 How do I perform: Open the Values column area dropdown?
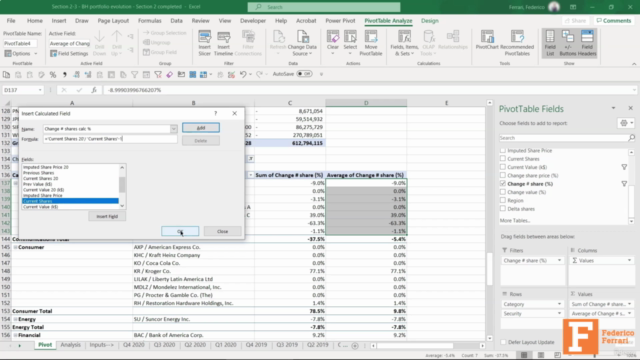[x=629, y=260]
